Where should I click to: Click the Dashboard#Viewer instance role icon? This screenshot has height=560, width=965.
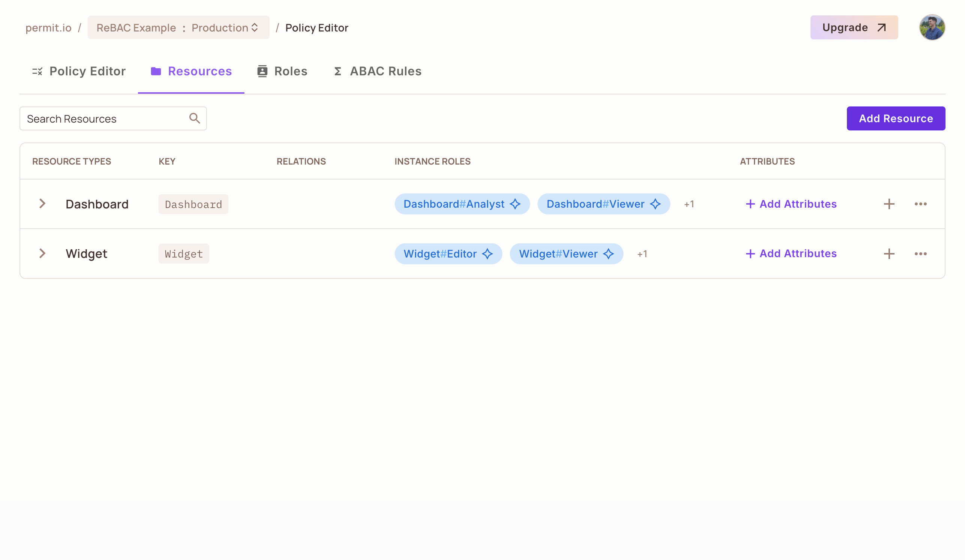click(x=656, y=204)
